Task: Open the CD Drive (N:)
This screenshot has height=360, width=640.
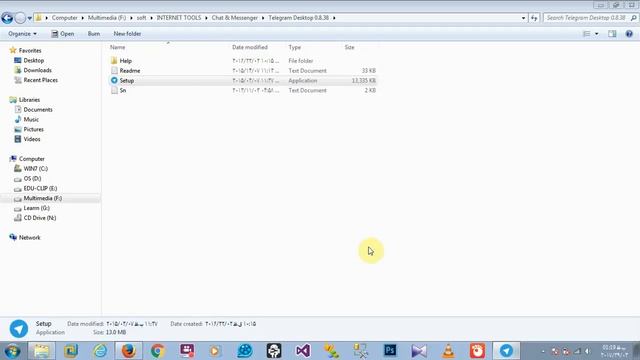Action: [40, 218]
